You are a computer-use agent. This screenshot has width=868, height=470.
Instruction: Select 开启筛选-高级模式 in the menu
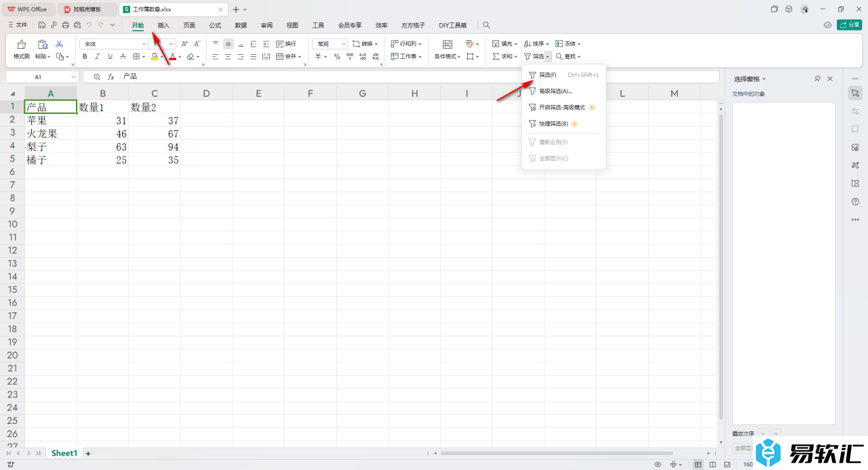click(564, 107)
